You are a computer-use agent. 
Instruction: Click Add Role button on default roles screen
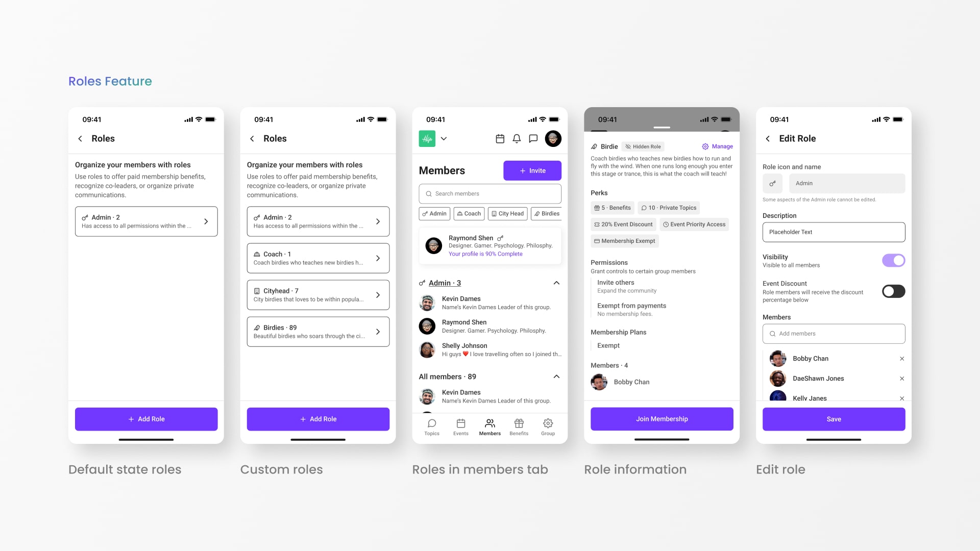pos(146,418)
